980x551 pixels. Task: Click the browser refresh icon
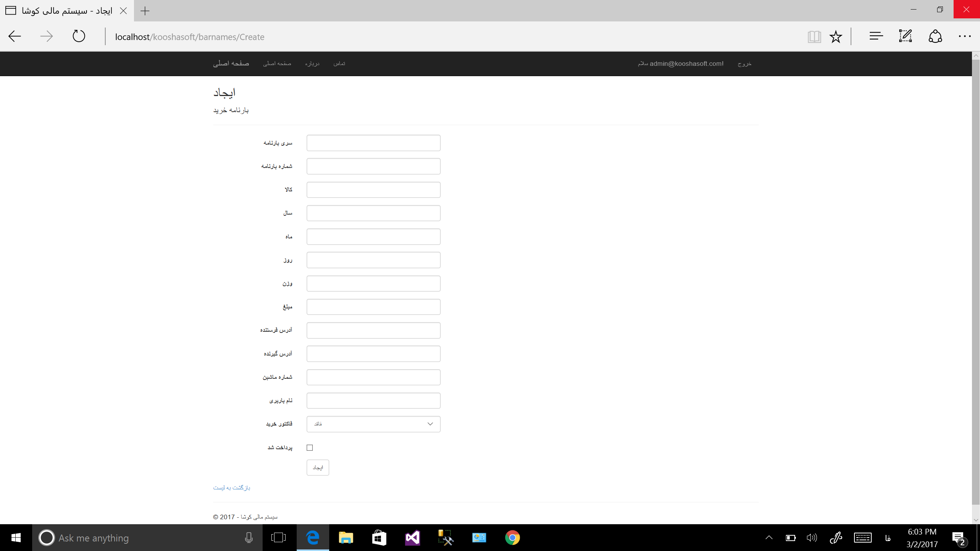point(79,36)
